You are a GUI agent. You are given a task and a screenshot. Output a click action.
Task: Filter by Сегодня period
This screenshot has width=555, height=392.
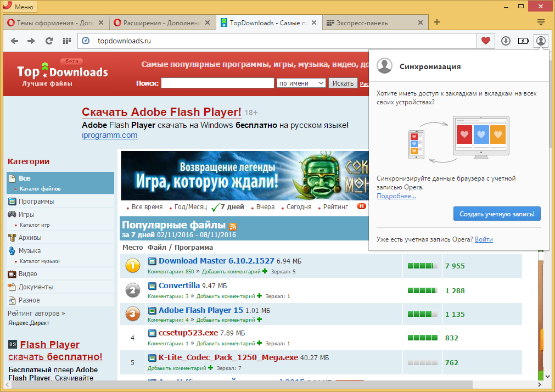[x=299, y=207]
